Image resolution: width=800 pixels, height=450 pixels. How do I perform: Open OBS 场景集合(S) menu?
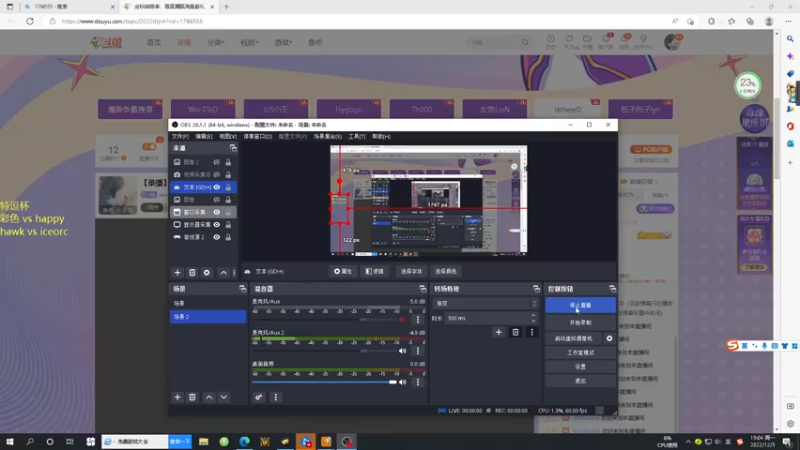(x=328, y=137)
